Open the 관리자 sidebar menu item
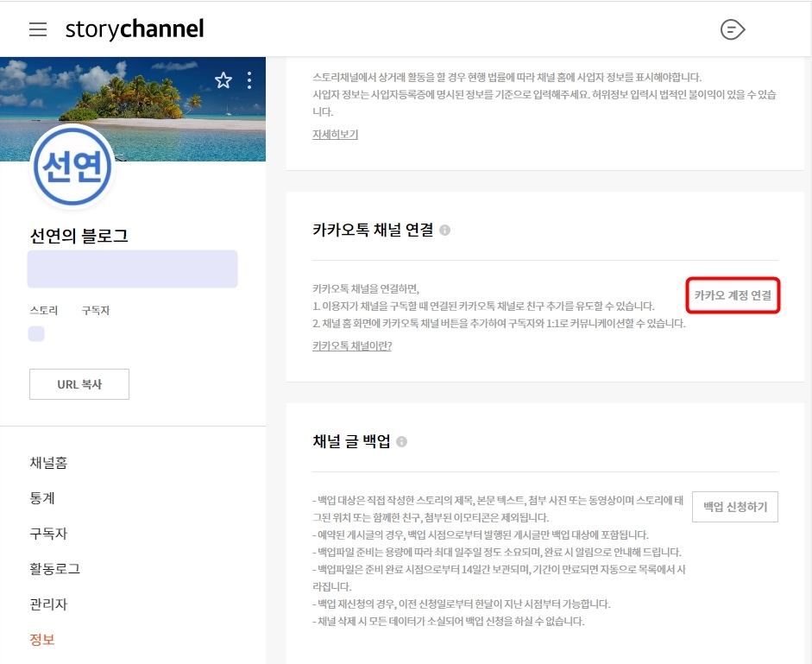 tap(47, 604)
